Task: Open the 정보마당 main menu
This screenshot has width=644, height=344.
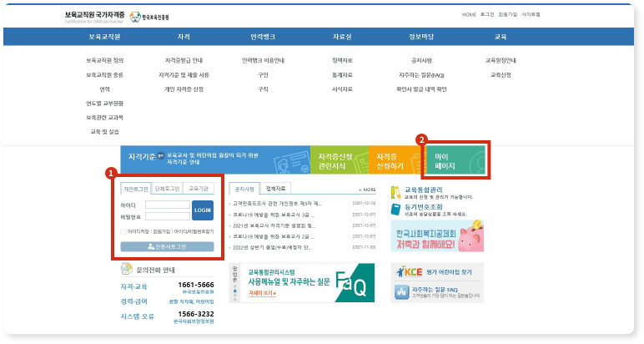Action: click(x=421, y=37)
